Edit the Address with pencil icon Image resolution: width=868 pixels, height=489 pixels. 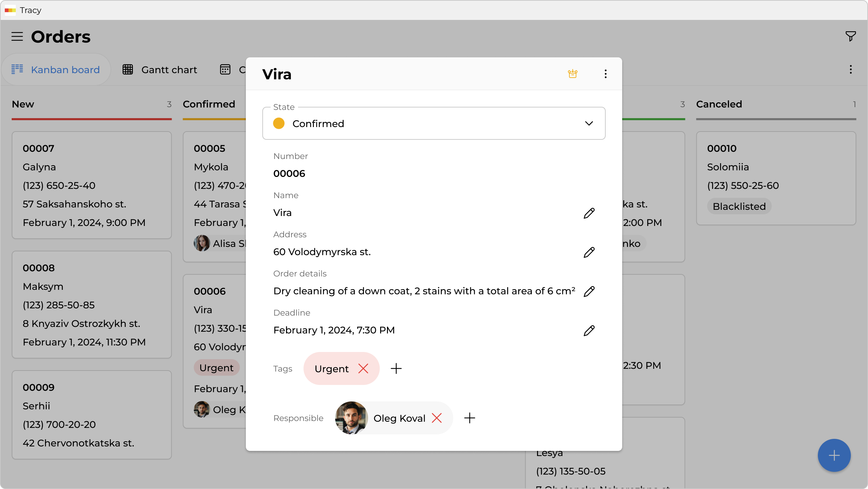coord(589,252)
